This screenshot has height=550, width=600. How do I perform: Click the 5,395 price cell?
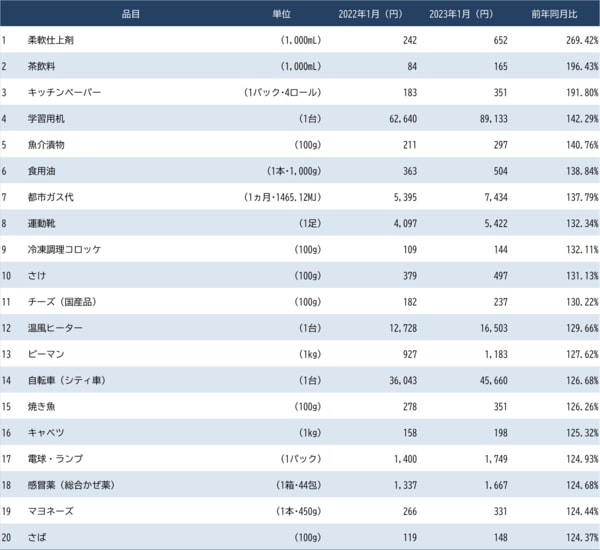coord(405,197)
